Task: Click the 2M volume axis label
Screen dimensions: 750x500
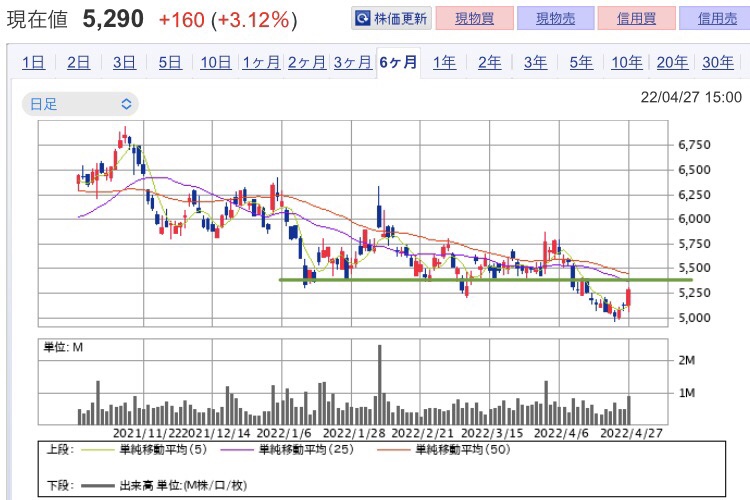Action: click(x=686, y=360)
